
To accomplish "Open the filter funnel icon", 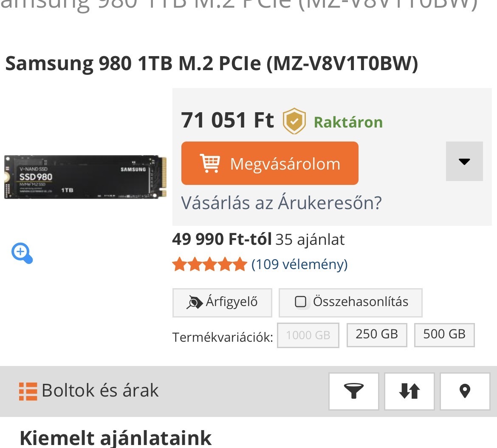I will pyautogui.click(x=354, y=391).
